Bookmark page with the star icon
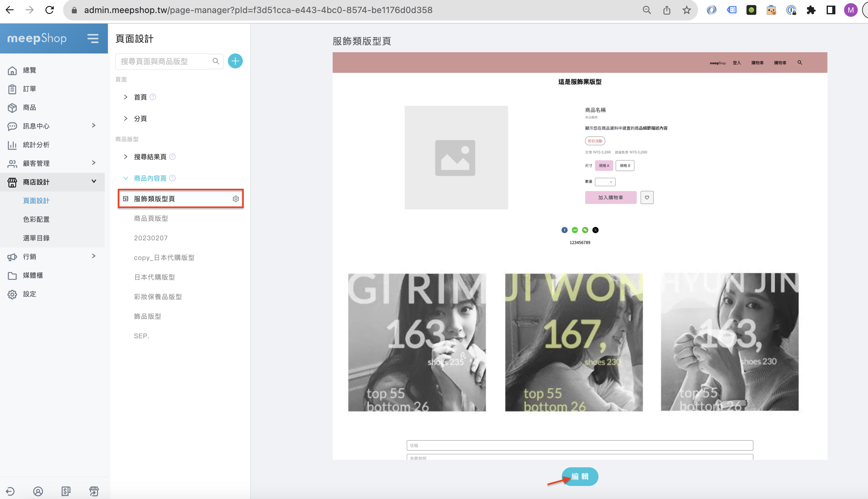 686,10
